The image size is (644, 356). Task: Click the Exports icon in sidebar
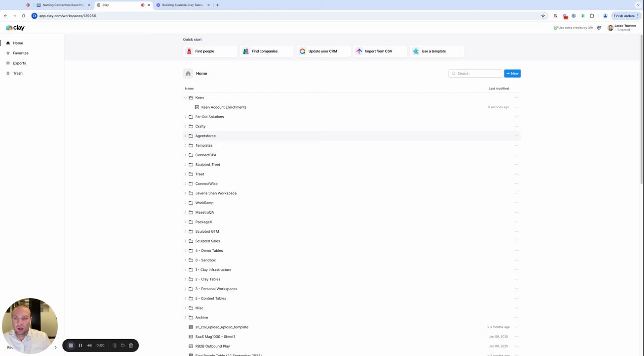click(x=8, y=63)
